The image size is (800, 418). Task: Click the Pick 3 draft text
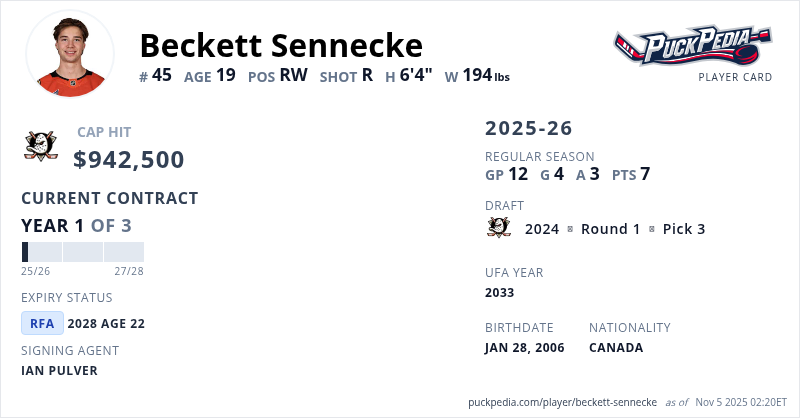[684, 229]
